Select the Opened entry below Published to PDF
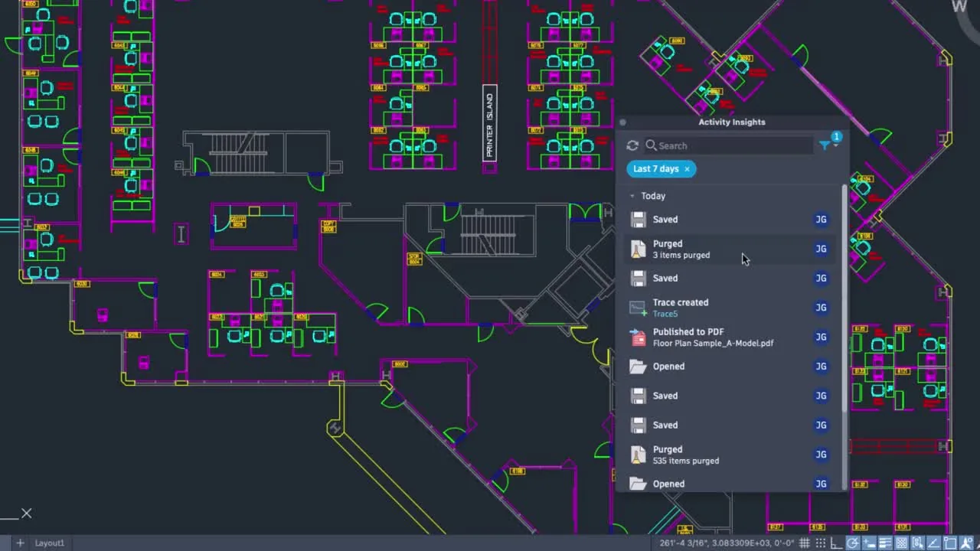Screen dimensions: 980x551 point(730,367)
